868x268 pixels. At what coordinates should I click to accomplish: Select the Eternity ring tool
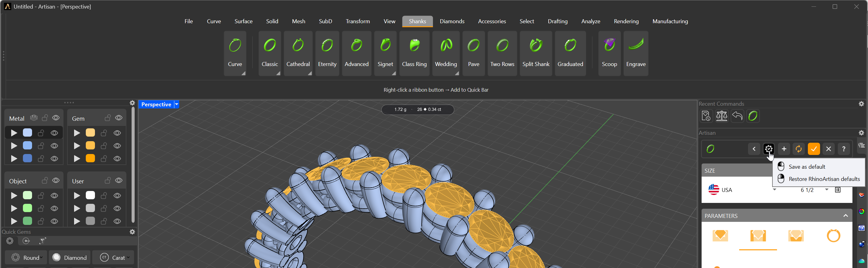tap(327, 53)
